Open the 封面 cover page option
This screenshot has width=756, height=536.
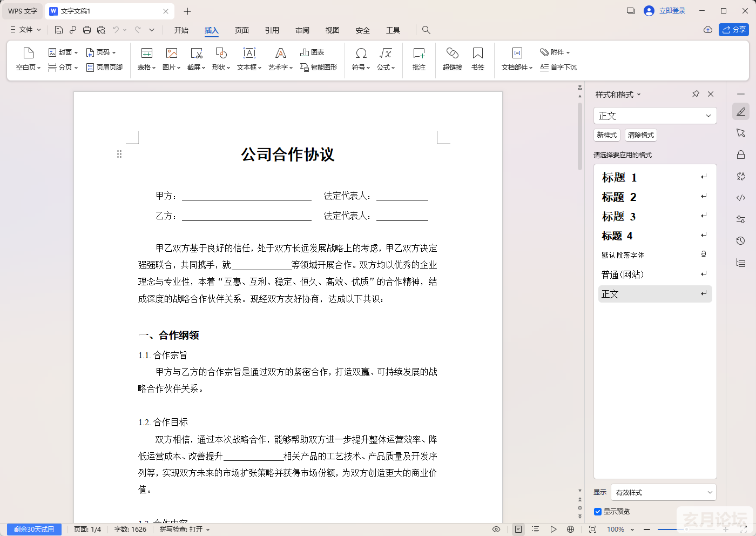63,52
